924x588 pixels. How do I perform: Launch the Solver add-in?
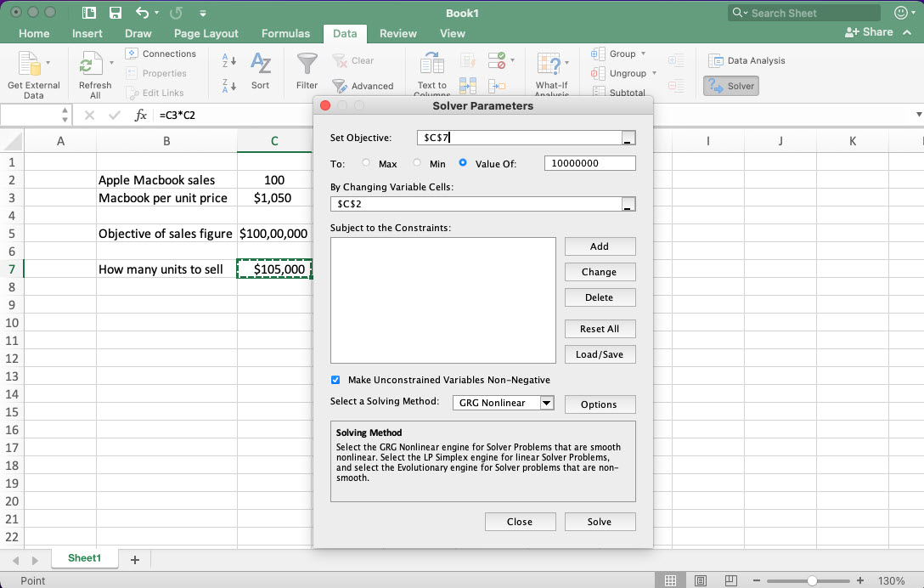730,85
